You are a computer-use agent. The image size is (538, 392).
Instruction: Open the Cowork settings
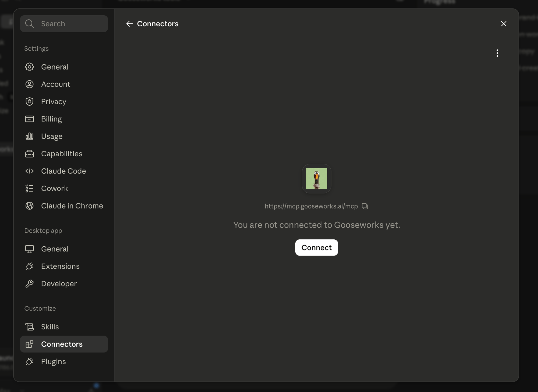click(64, 189)
